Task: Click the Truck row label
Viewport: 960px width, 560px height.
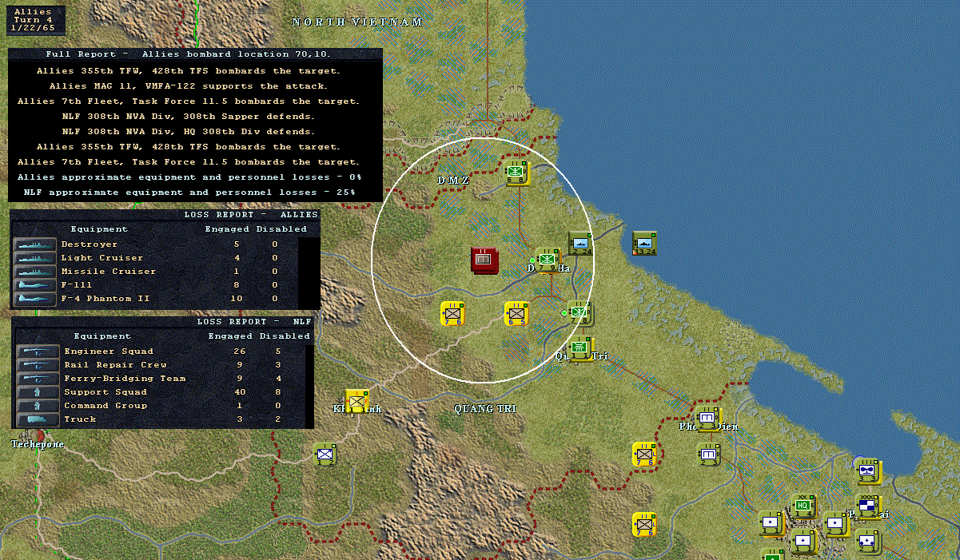Action: tap(80, 419)
